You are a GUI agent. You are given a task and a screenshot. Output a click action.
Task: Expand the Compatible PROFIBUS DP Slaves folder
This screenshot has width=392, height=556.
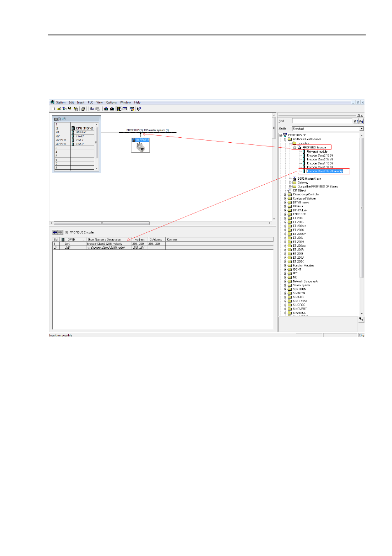pyautogui.click(x=290, y=187)
